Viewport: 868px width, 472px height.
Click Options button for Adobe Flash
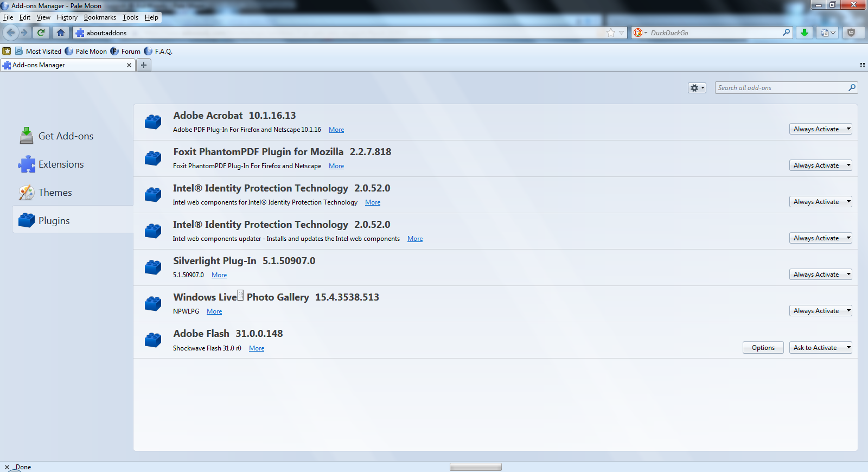(763, 348)
